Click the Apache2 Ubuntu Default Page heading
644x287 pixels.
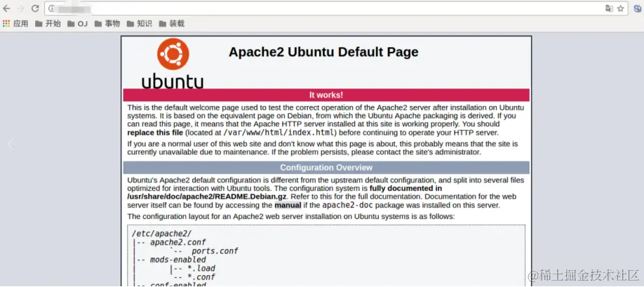click(x=323, y=52)
